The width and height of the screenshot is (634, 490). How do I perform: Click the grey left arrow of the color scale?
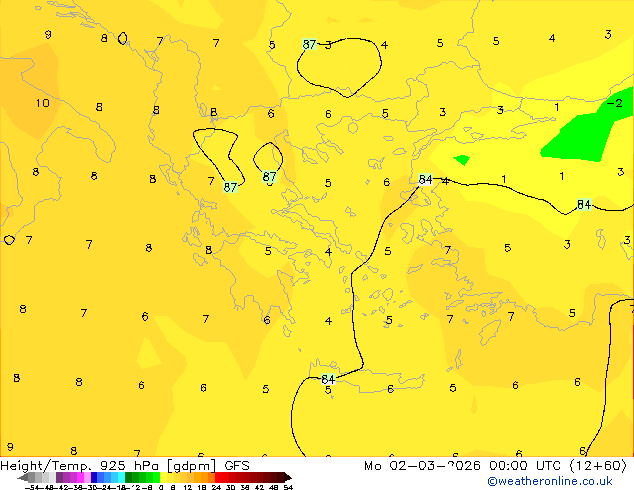(x=22, y=478)
